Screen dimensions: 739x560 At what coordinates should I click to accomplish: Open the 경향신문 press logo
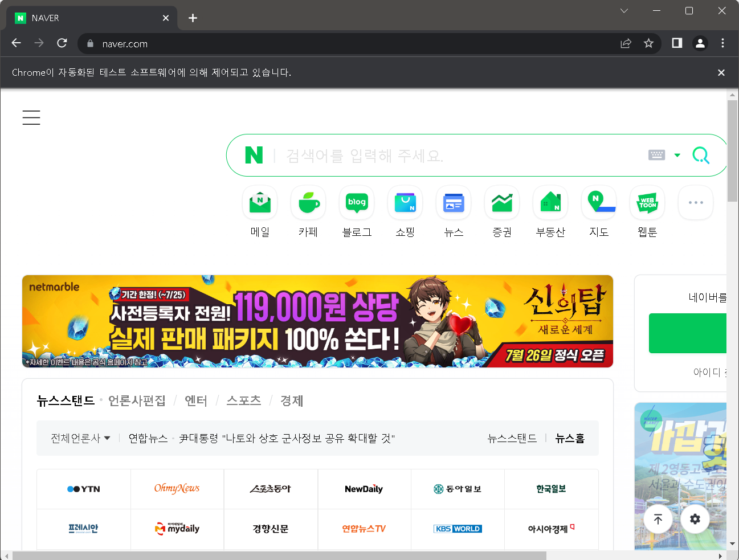[271, 529]
